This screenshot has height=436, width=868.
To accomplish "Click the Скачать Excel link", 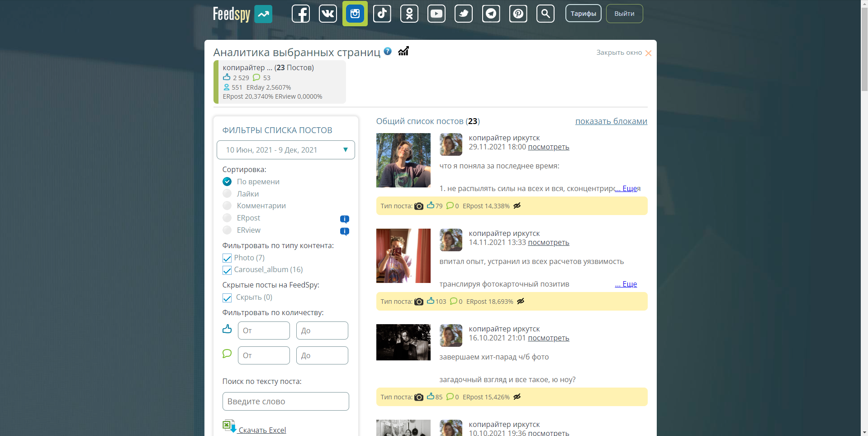I will [x=262, y=430].
